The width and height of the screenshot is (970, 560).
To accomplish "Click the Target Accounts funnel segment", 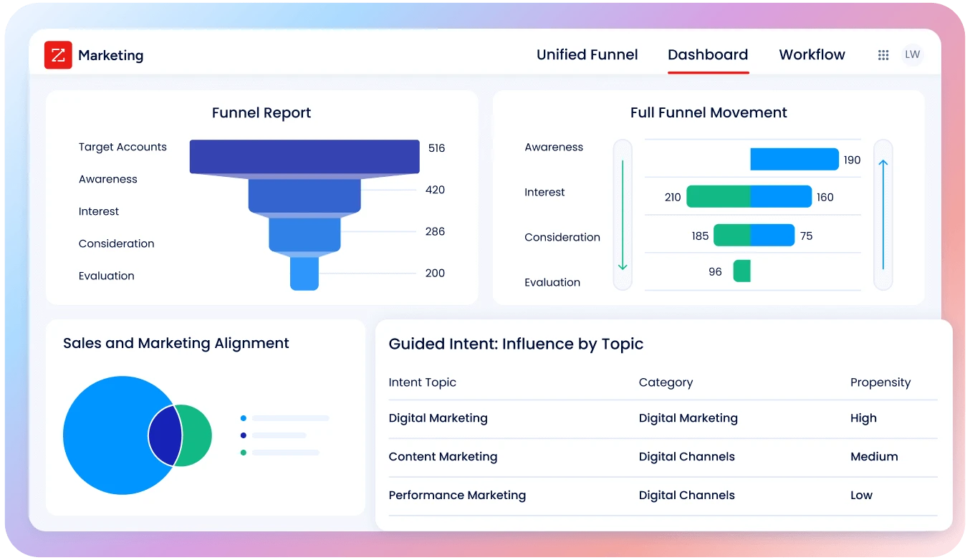I will 304,157.
